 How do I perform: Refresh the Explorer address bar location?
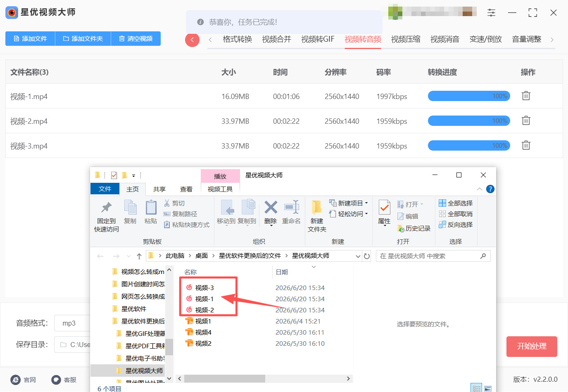tap(367, 256)
